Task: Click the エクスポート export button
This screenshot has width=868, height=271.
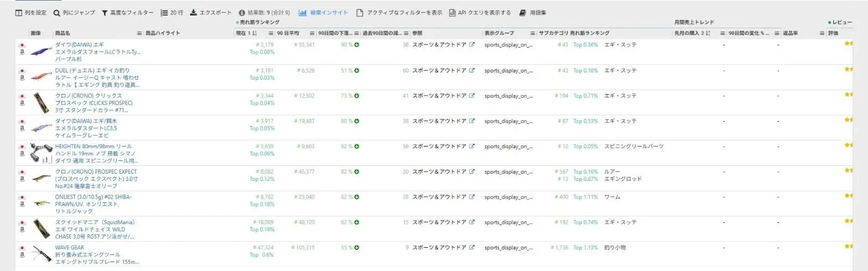Action: (x=211, y=13)
